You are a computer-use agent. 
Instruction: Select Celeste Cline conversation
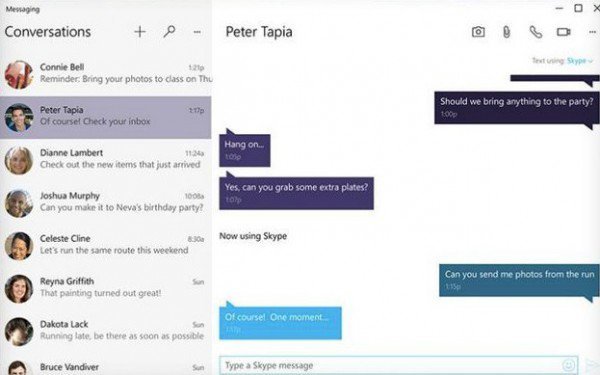pyautogui.click(x=106, y=246)
